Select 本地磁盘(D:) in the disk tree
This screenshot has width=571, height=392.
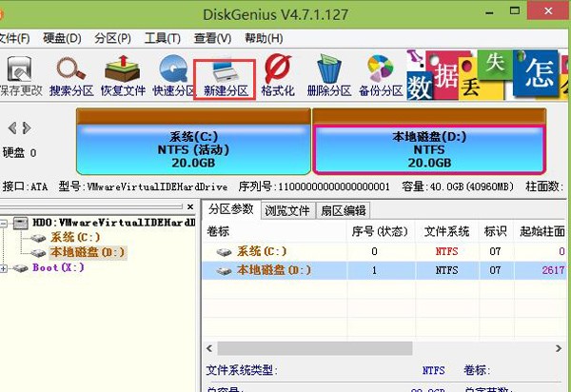pos(88,252)
